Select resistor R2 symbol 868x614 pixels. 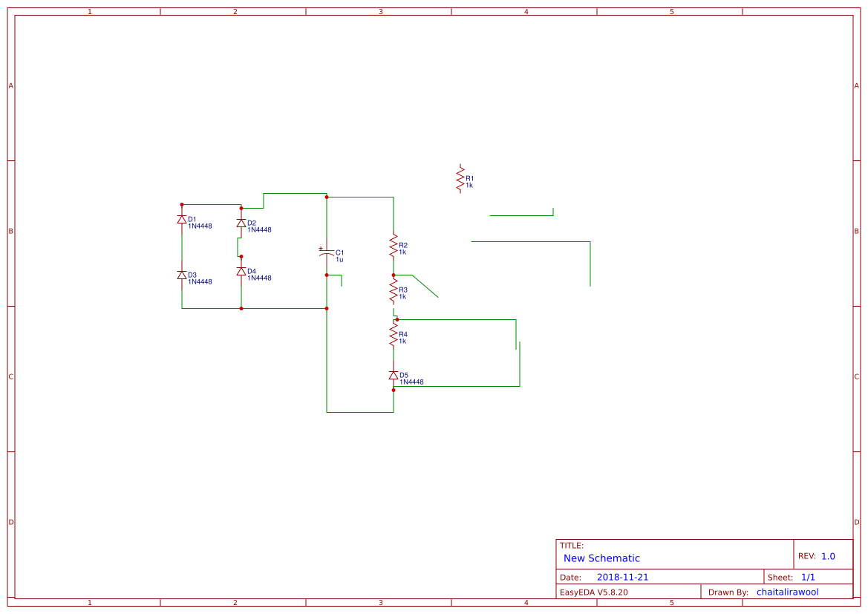pos(393,245)
